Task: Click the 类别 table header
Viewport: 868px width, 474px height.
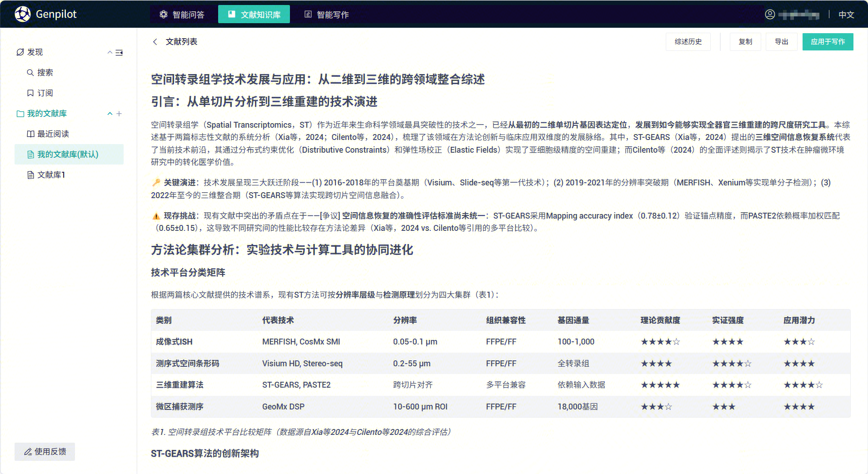Action: click(x=164, y=320)
